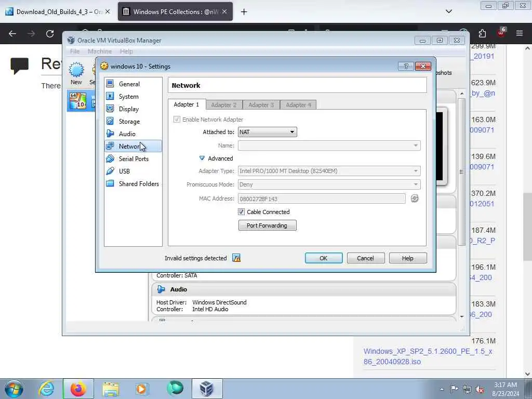Open Windows Explorer folder in taskbar
The height and width of the screenshot is (399, 532).
click(111, 389)
